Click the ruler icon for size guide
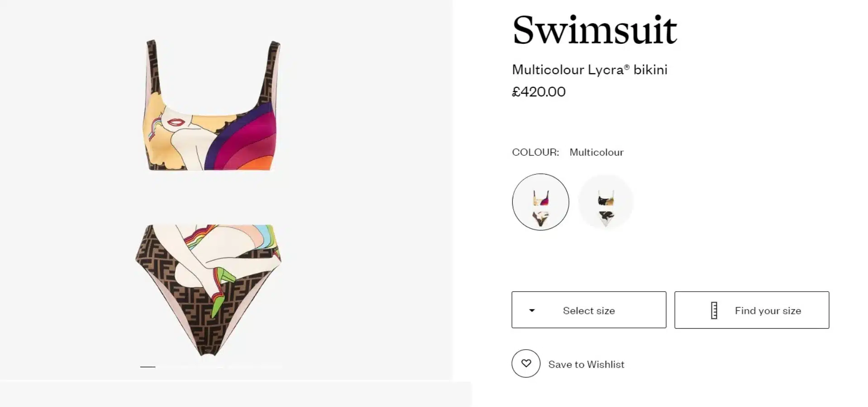The height and width of the screenshot is (407, 868). pyautogui.click(x=714, y=311)
